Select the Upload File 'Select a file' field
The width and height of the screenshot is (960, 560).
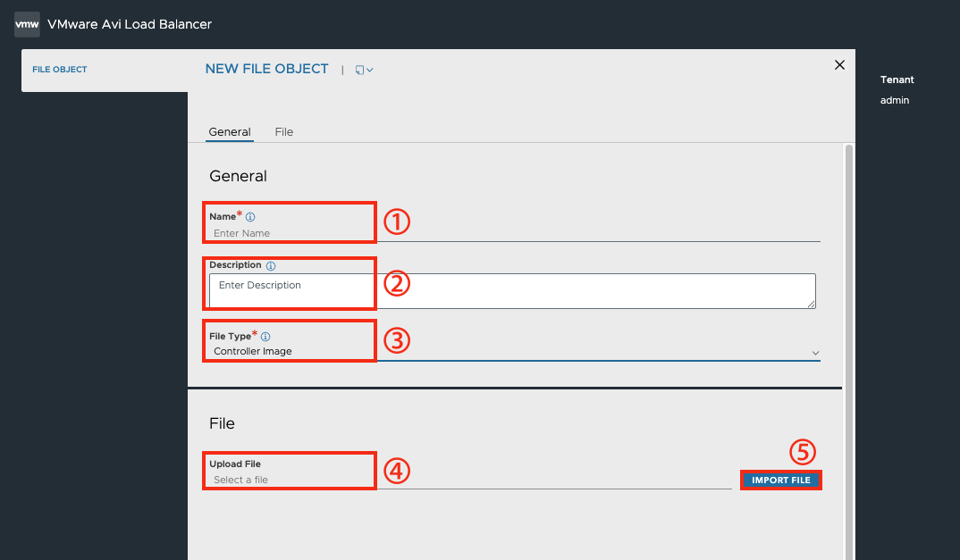(x=470, y=480)
